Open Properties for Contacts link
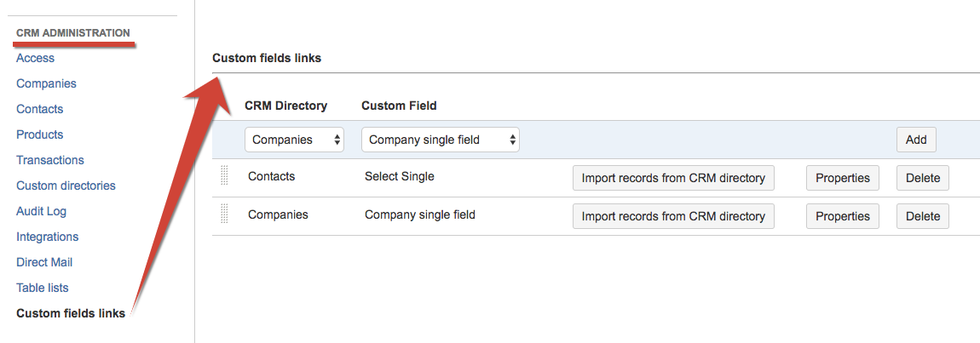The image size is (980, 343). [842, 178]
